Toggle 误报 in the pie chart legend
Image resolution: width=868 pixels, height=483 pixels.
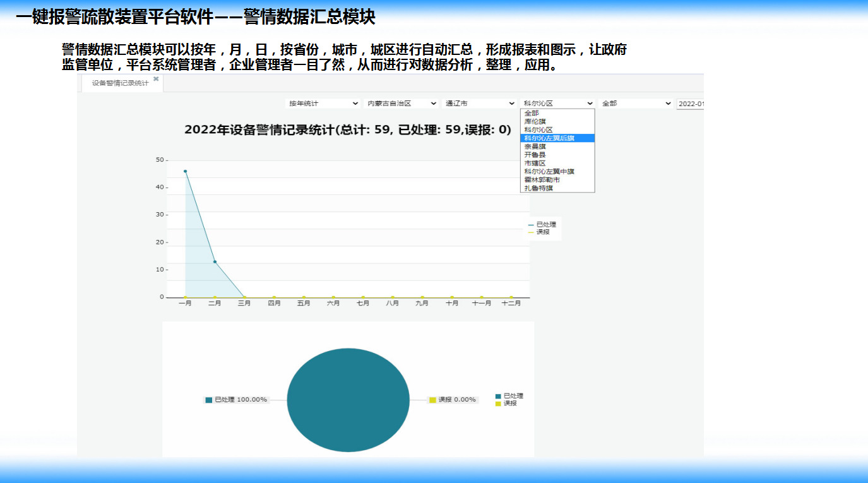(x=506, y=403)
